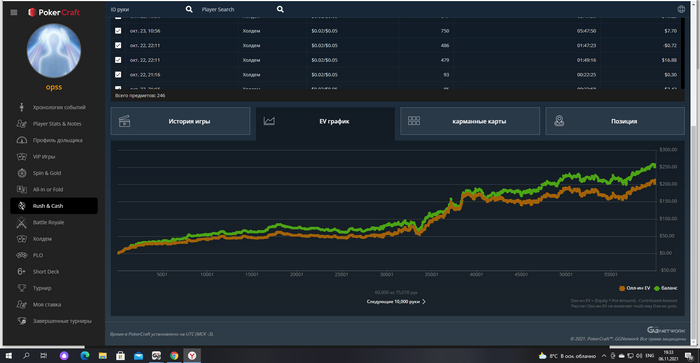Open Windows taskbar search
Image resolution: width=700 pixels, height=363 pixels.
click(x=26, y=356)
